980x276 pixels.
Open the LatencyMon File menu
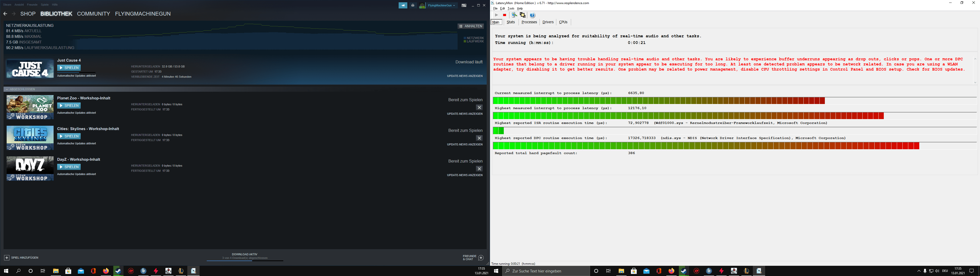tap(495, 8)
